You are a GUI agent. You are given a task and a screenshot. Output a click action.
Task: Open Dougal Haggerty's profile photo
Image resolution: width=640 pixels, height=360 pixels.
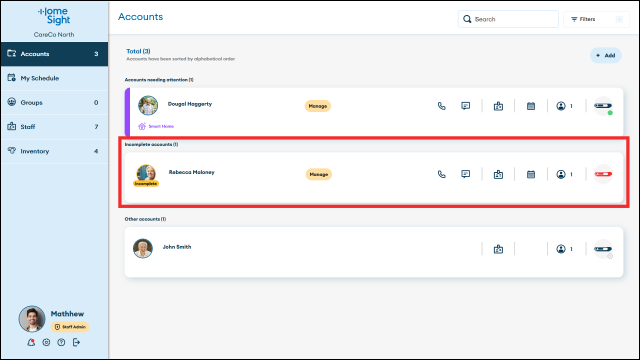pyautogui.click(x=148, y=106)
